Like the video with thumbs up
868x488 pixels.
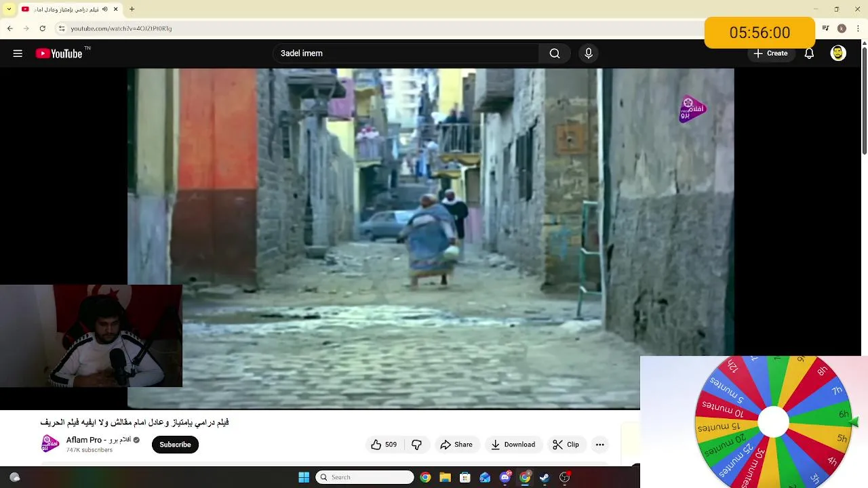point(383,445)
